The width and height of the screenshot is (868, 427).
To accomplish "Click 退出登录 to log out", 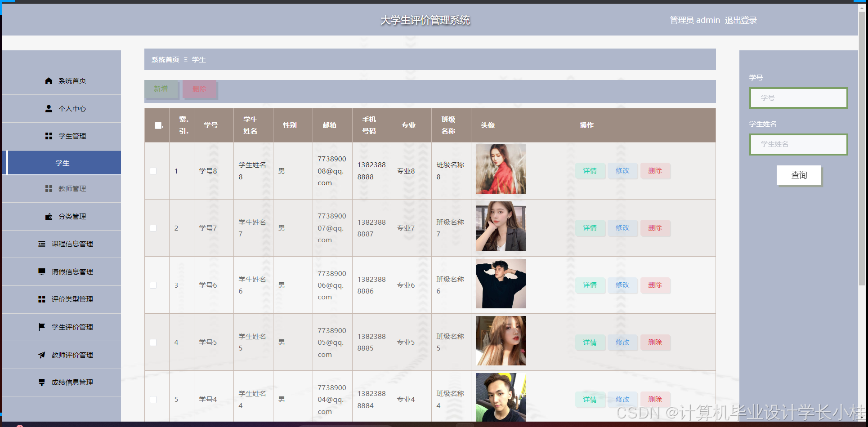I will pos(741,20).
